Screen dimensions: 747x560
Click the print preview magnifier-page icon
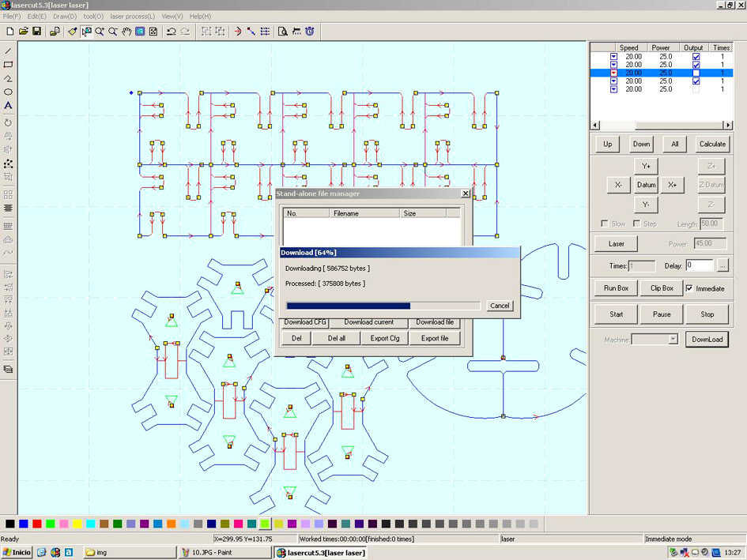click(282, 32)
